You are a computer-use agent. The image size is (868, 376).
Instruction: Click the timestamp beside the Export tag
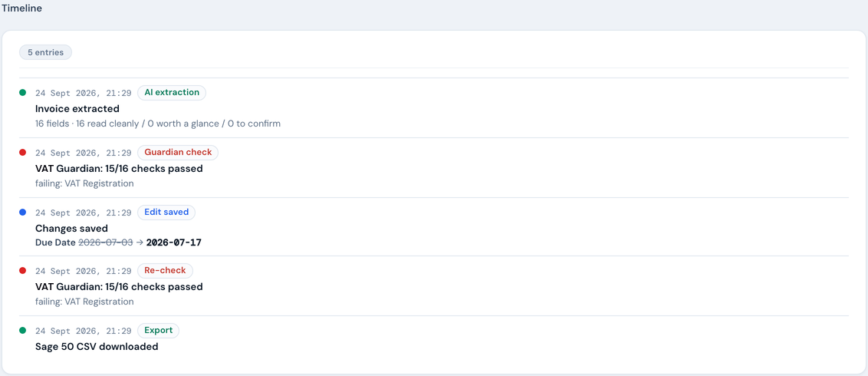point(84,331)
